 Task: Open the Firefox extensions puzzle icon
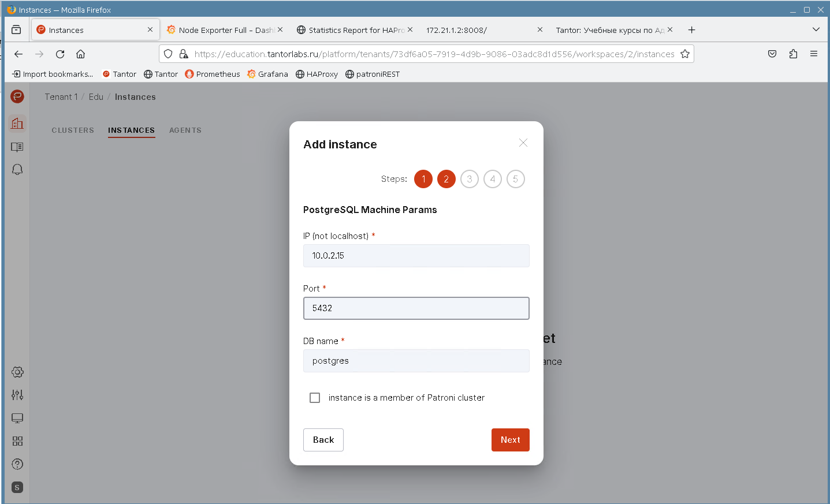pos(793,54)
